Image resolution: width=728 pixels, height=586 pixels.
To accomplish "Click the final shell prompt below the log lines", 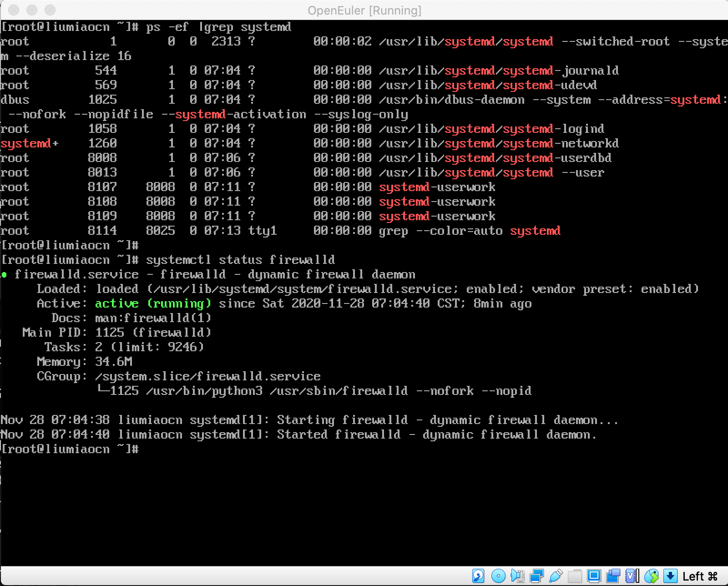I will click(x=70, y=449).
